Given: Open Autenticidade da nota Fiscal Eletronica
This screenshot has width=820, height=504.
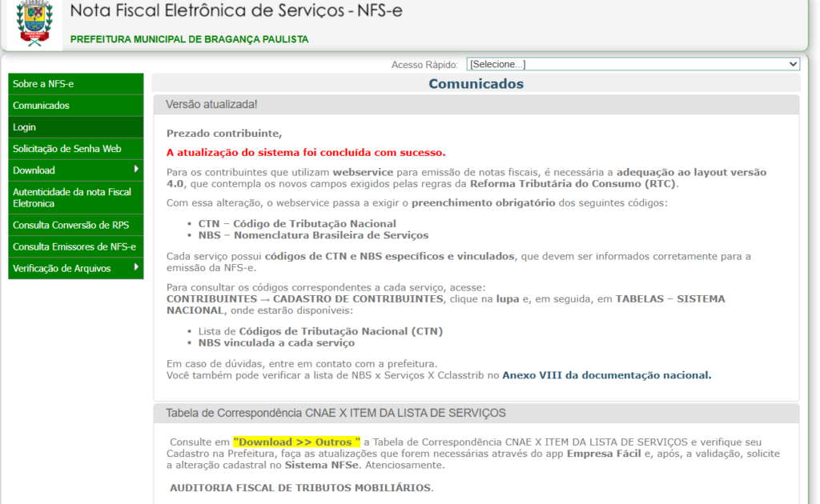Looking at the screenshot, I should [x=72, y=198].
